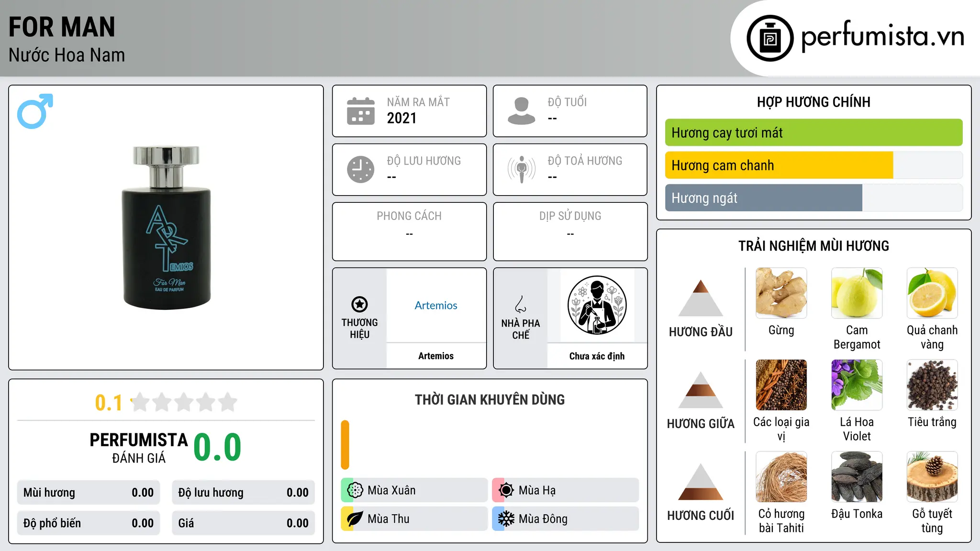
Task: Click the Độ phổ biến 0.00 score row
Action: coord(89,523)
